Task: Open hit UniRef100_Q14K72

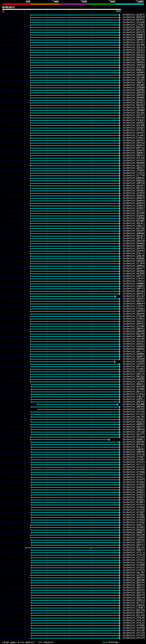Action: 134,15
